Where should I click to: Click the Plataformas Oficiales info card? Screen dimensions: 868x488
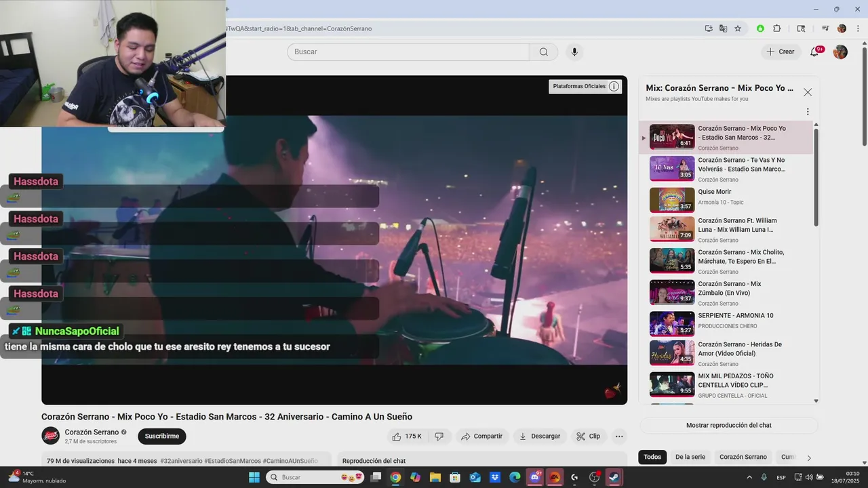(585, 86)
